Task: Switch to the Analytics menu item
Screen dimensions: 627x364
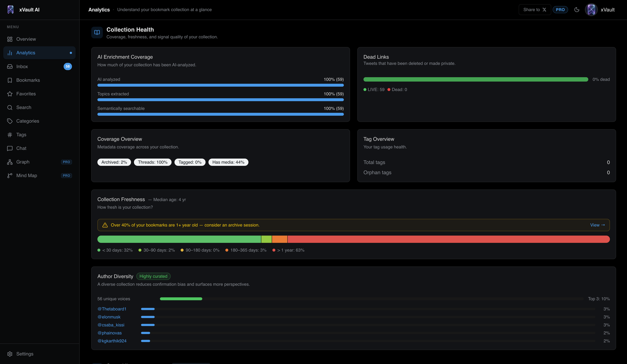Action: pyautogui.click(x=26, y=52)
